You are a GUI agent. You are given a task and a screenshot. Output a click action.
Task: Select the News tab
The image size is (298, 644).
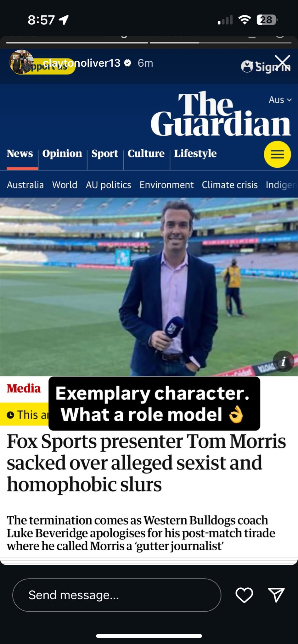click(x=20, y=153)
